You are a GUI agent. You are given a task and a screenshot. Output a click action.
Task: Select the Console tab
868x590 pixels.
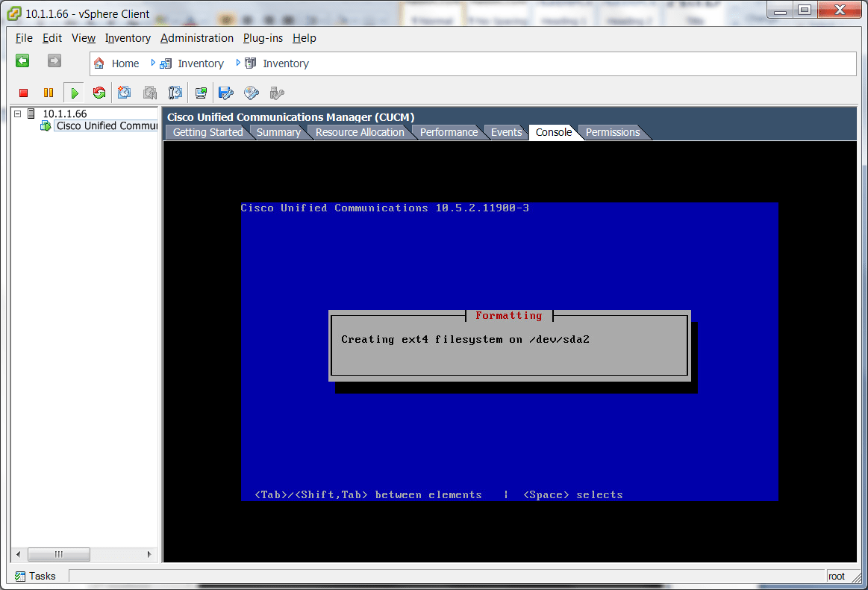click(x=554, y=132)
